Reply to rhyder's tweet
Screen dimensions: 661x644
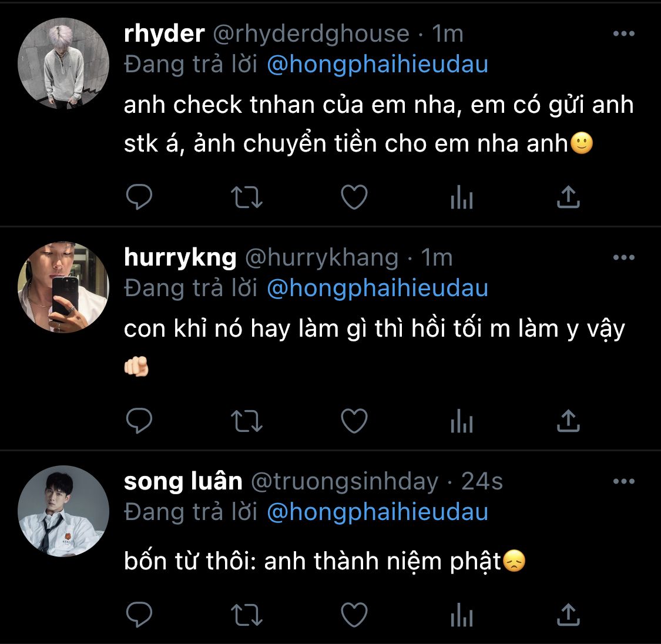(139, 197)
